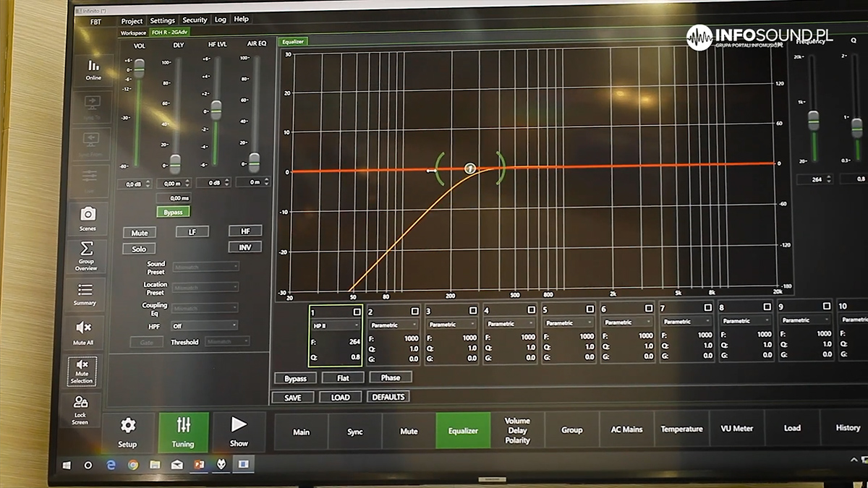This screenshot has height=488, width=868.
Task: Switch to the Workspace tab
Action: [133, 33]
